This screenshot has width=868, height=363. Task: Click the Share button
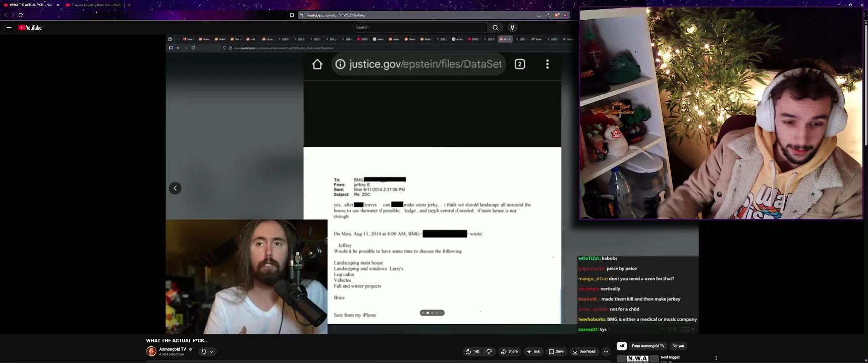[x=509, y=351]
